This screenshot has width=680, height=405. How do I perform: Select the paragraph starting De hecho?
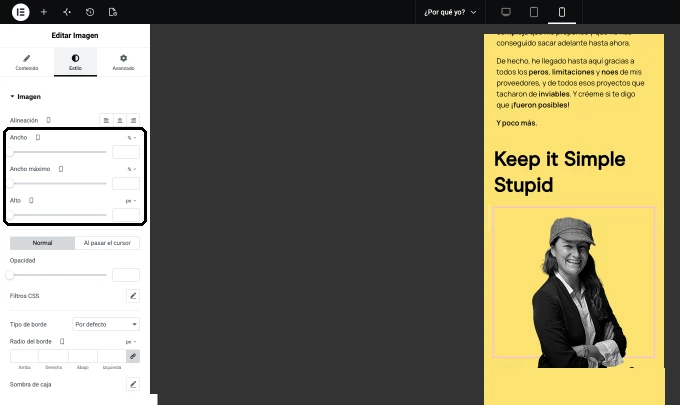click(570, 83)
